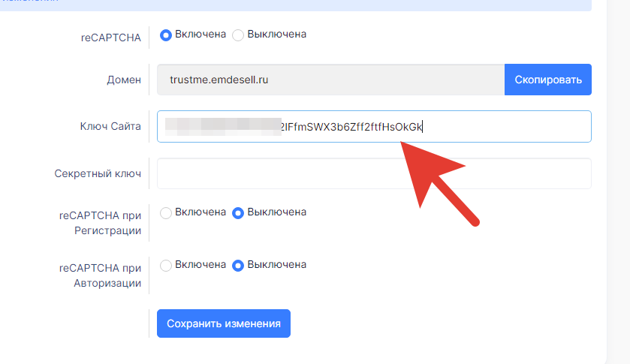
Task: Enable the main reCAPTCHA 'Включена' radio
Action: click(x=167, y=35)
